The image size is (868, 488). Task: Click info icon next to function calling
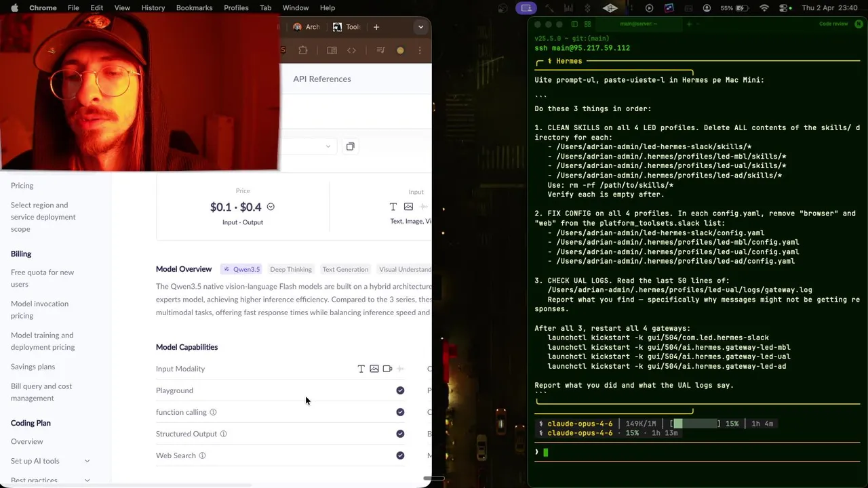tap(213, 412)
